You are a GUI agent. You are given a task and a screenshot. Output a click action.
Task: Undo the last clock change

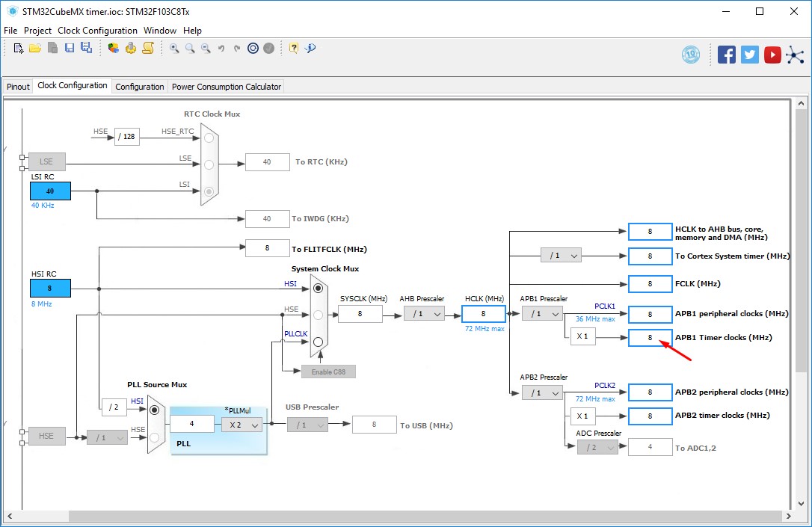point(221,48)
